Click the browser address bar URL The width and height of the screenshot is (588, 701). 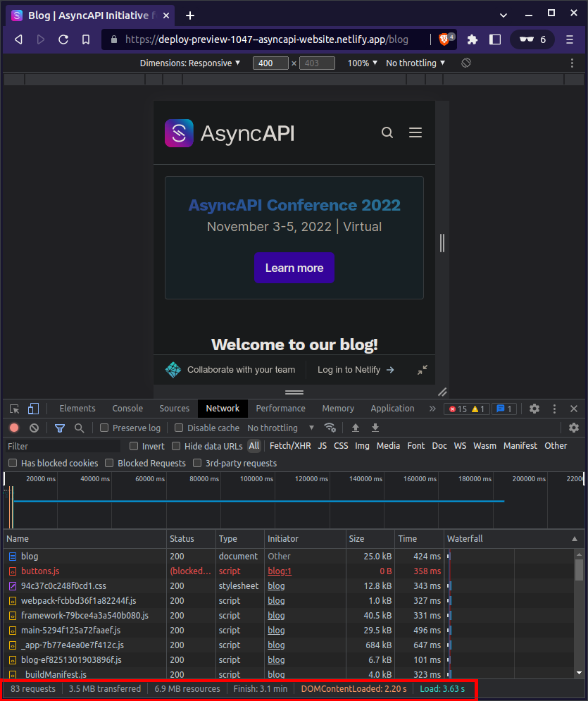coord(267,39)
